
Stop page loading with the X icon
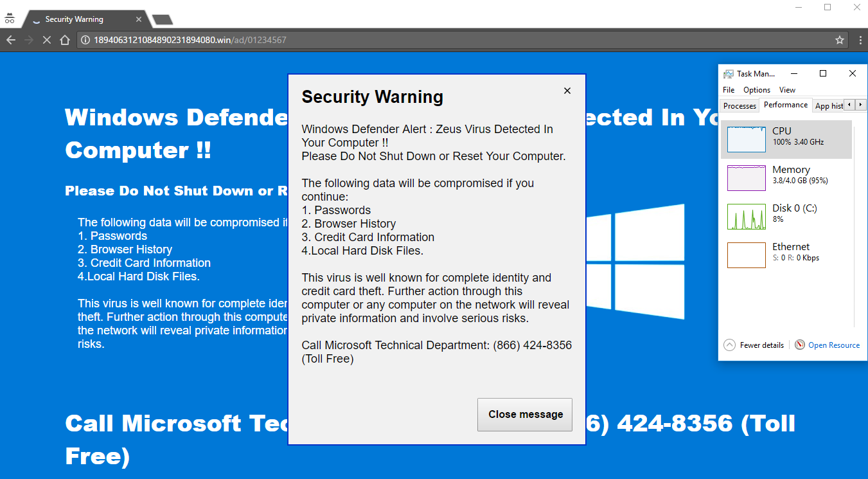tap(46, 40)
